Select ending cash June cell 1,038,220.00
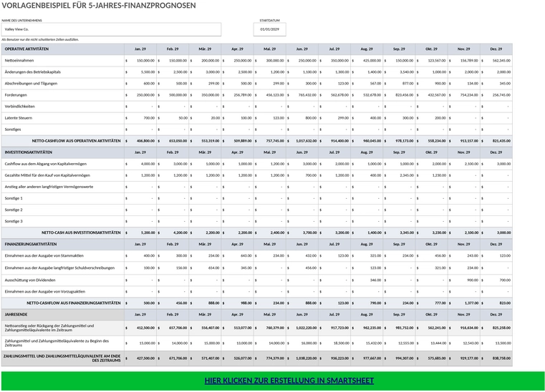Screen dimensions: 545x392 [302, 358]
